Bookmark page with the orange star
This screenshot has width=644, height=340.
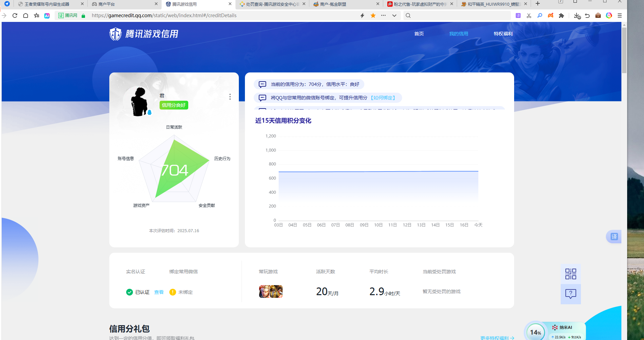[373, 16]
